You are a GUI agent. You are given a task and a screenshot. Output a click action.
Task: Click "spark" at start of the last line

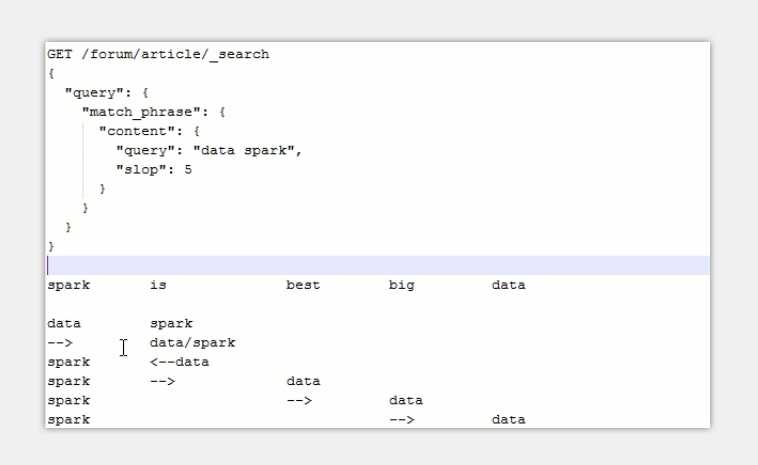[69, 420]
